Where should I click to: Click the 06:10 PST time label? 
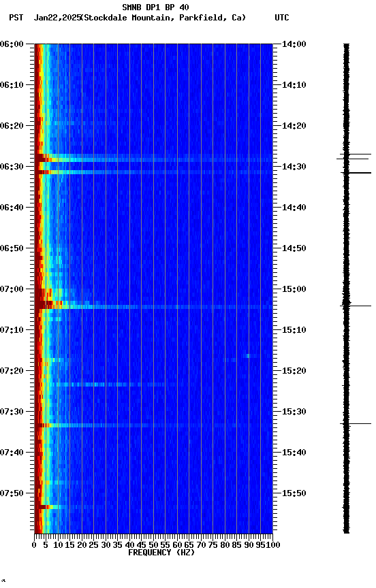point(12,85)
